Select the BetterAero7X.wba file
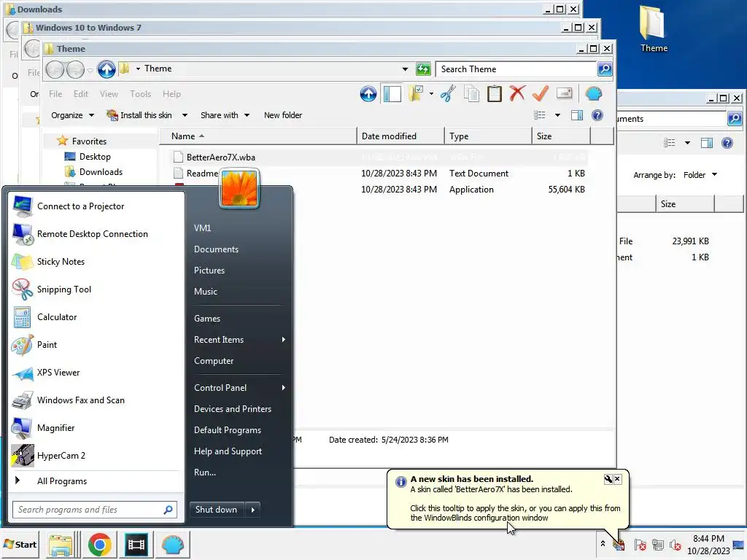The width and height of the screenshot is (747, 560). pyautogui.click(x=379, y=157)
